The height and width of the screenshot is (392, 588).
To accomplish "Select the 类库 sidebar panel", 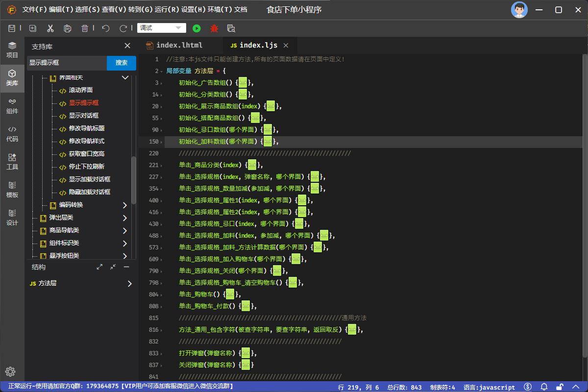I will 12,78.
